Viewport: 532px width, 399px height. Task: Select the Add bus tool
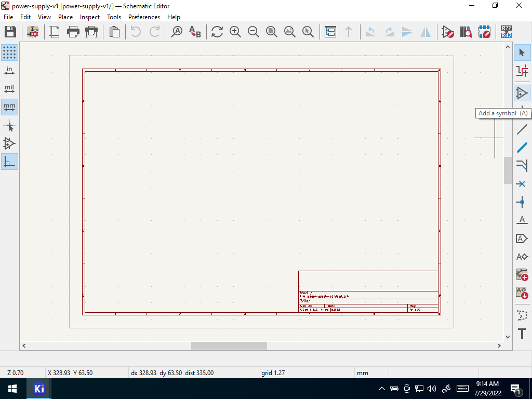[522, 148]
